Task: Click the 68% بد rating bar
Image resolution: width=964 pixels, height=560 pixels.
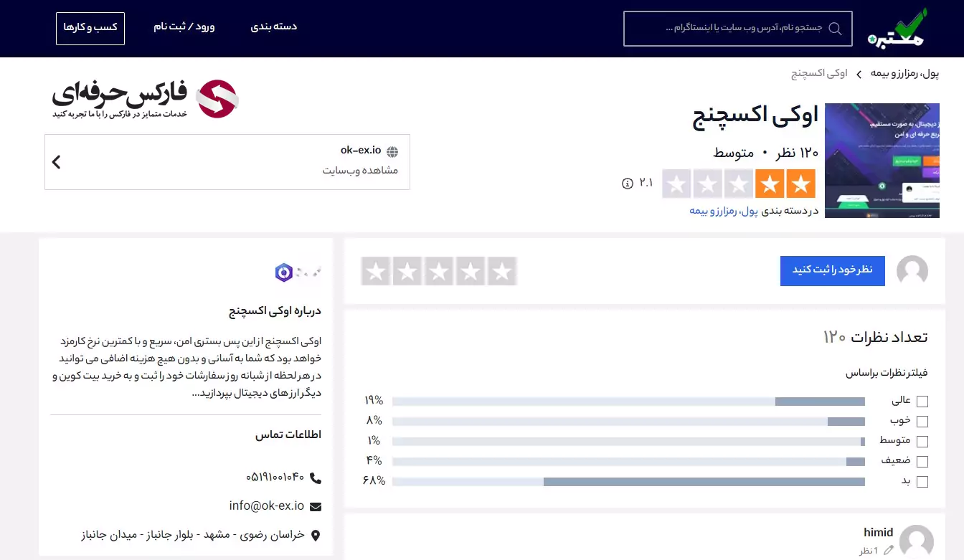Action: coord(628,482)
